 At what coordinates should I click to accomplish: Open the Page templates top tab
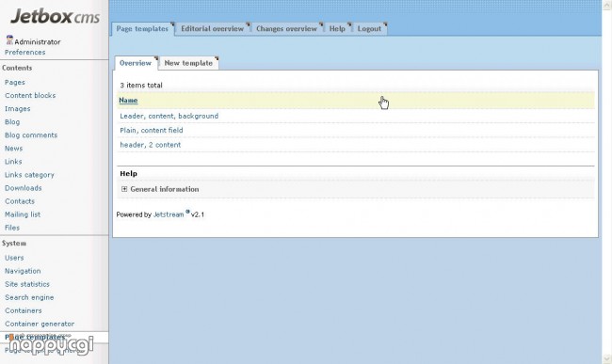pos(142,29)
